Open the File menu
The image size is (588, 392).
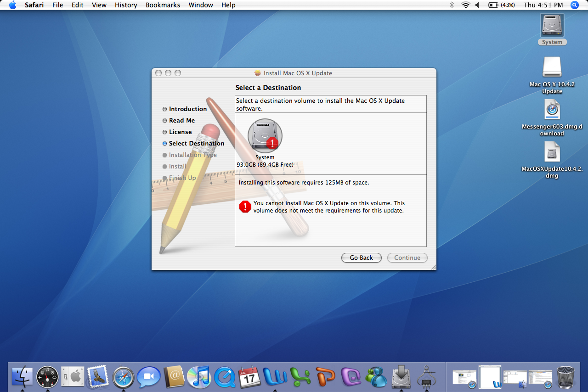(x=58, y=5)
